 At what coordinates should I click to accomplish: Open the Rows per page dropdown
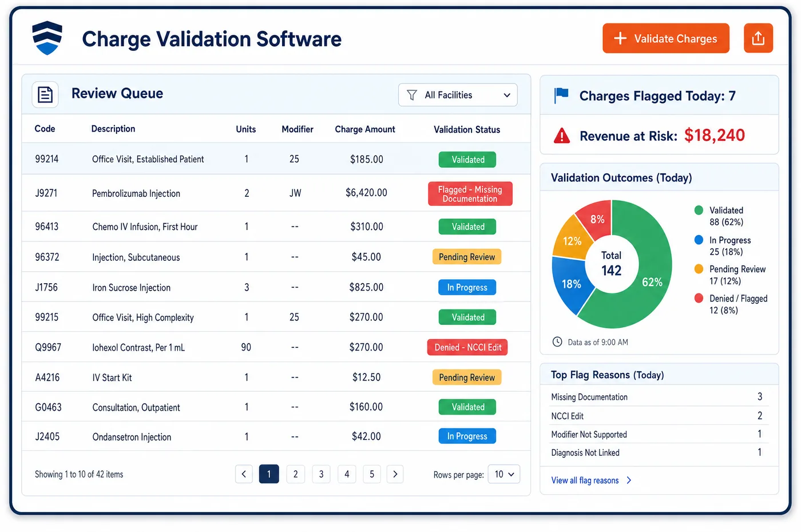(x=503, y=474)
